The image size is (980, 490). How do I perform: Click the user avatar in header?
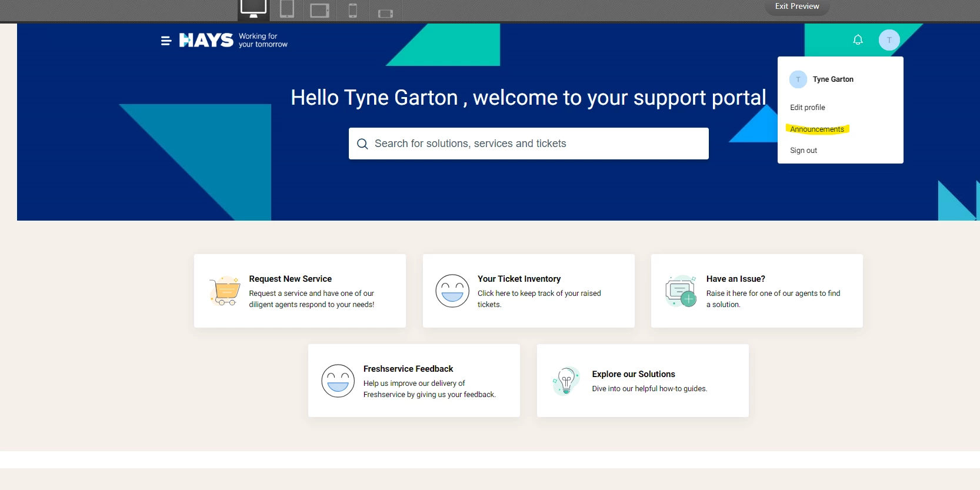tap(889, 40)
